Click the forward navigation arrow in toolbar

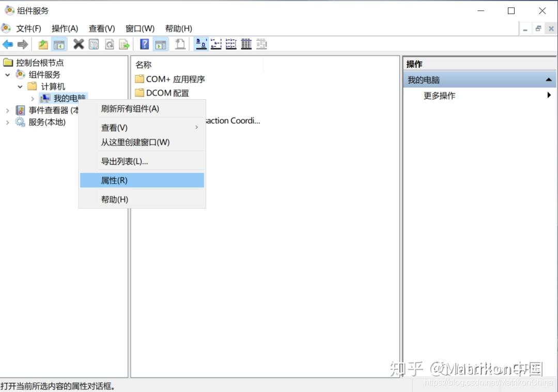(23, 44)
